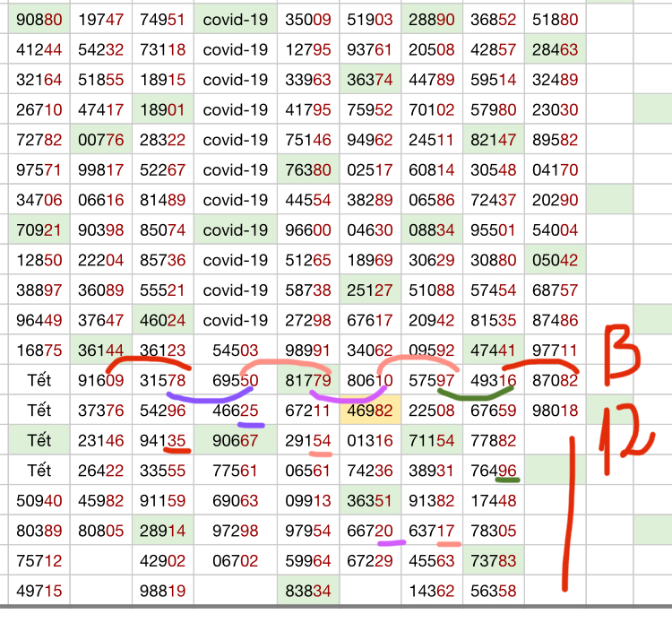
Task: Select the green cell containing 70921
Action: pos(39,229)
